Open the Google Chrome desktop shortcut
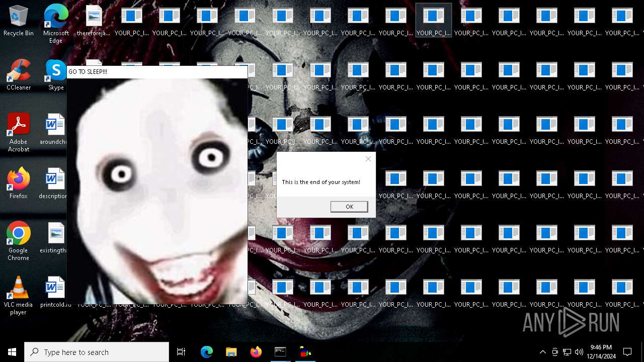The width and height of the screenshot is (644, 362). click(x=19, y=241)
